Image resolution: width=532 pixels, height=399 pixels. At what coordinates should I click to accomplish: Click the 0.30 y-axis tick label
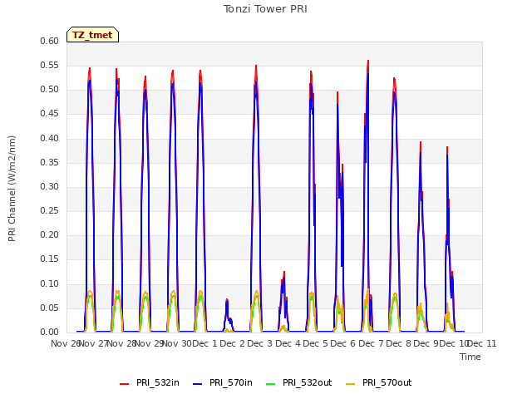[50, 186]
